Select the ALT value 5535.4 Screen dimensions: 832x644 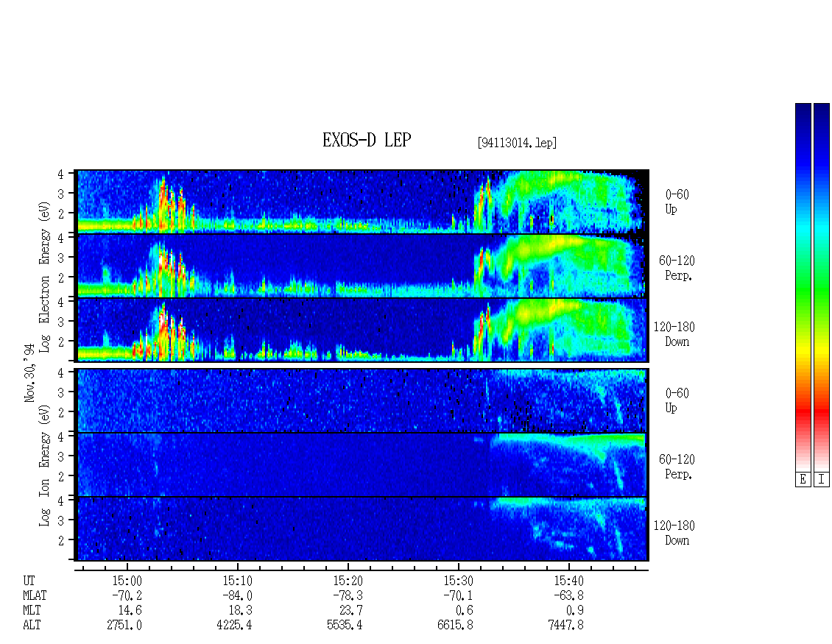pyautogui.click(x=345, y=626)
